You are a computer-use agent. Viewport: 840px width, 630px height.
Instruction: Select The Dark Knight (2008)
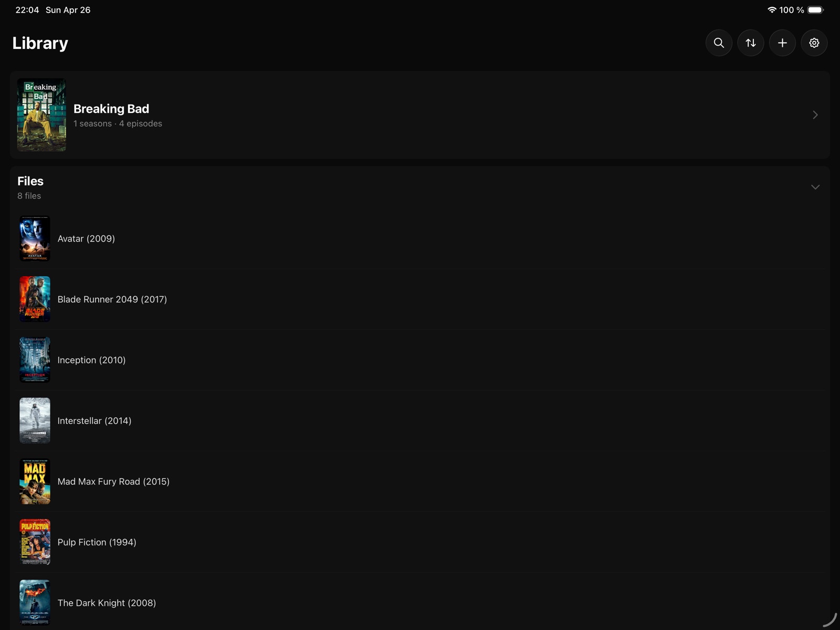tap(107, 603)
